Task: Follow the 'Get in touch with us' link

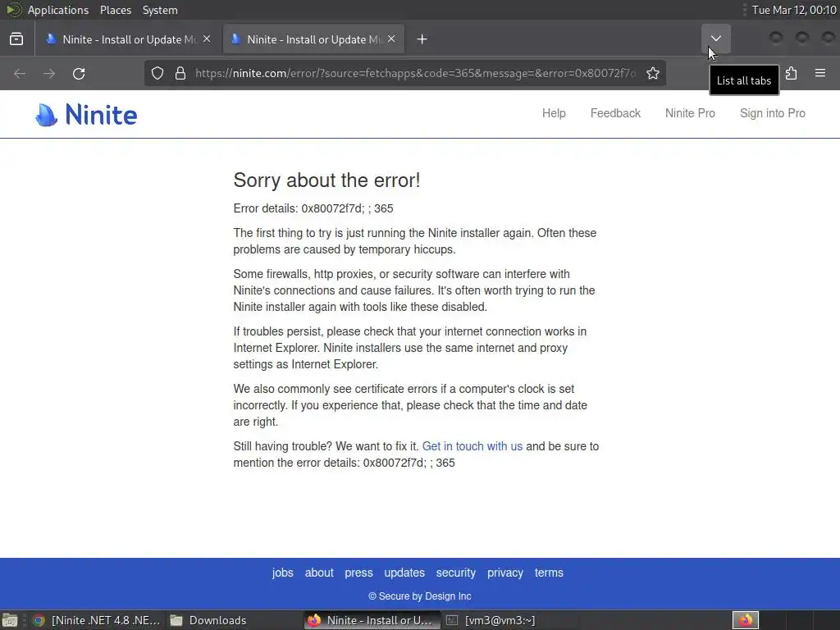Action: [x=472, y=446]
